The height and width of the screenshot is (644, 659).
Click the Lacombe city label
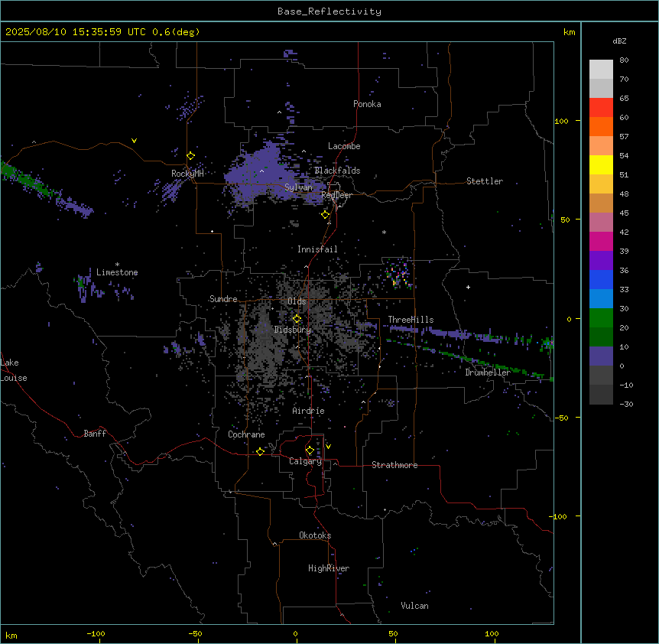tap(344, 146)
